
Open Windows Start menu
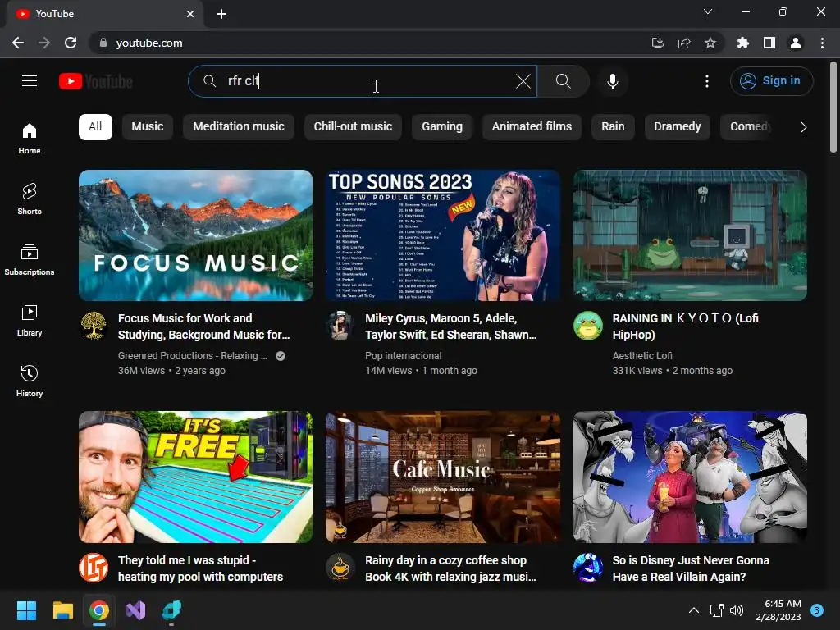26,610
